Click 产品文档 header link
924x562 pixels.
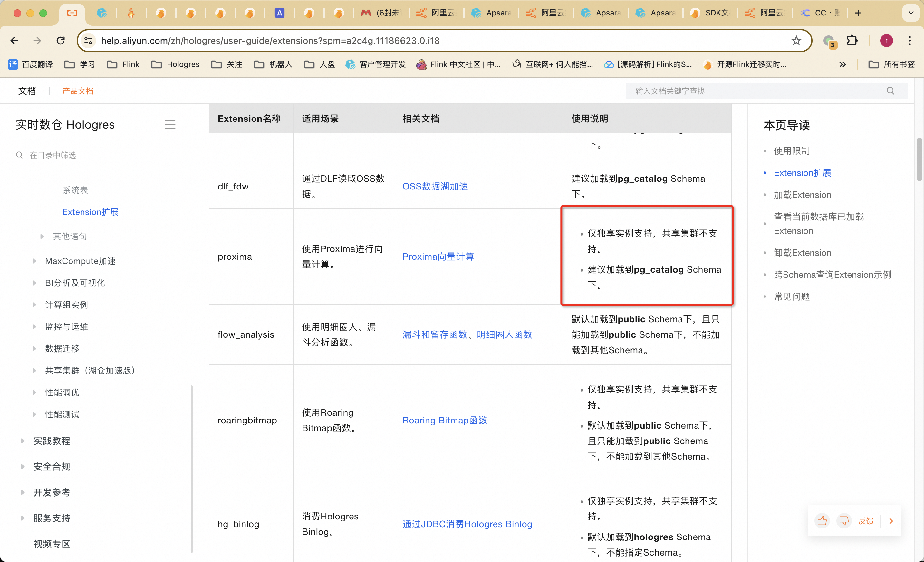78,91
